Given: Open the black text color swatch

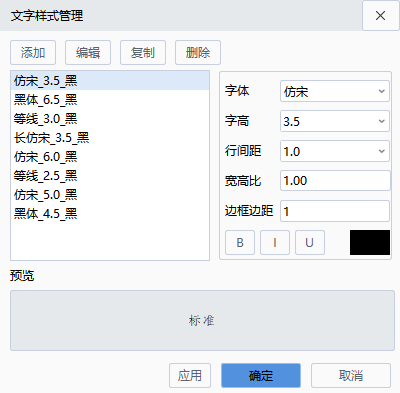Looking at the screenshot, I should 370,242.
